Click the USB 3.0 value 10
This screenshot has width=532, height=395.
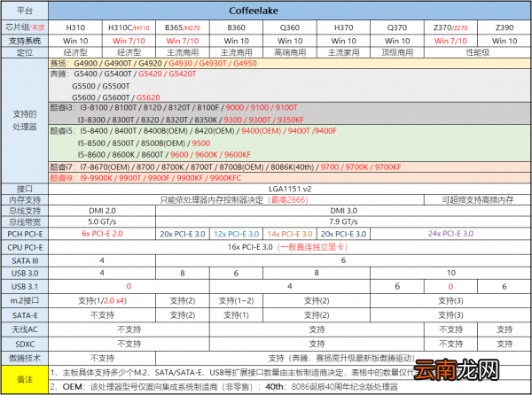click(450, 273)
